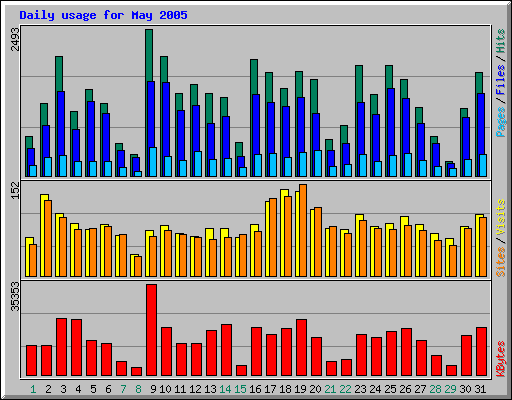Viewport: 512px width, 400px height.
Task: Click day 11 on the x-axis
Action: tap(180, 389)
